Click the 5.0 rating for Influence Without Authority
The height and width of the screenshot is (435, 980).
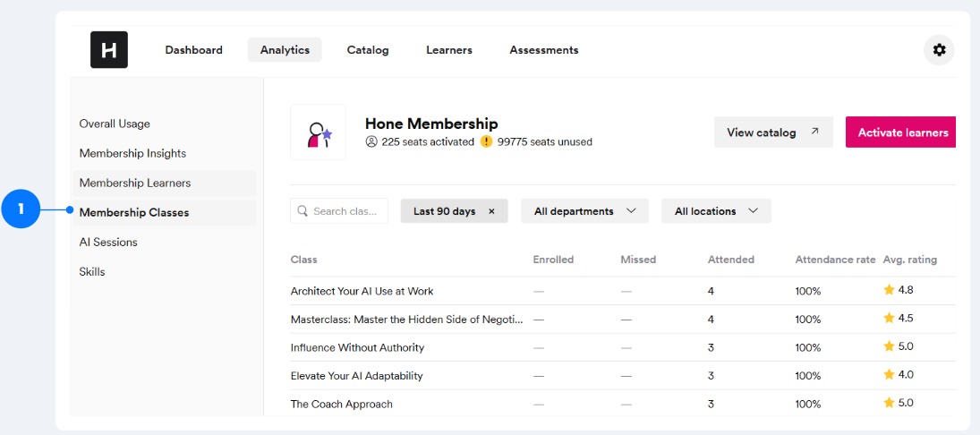point(906,346)
